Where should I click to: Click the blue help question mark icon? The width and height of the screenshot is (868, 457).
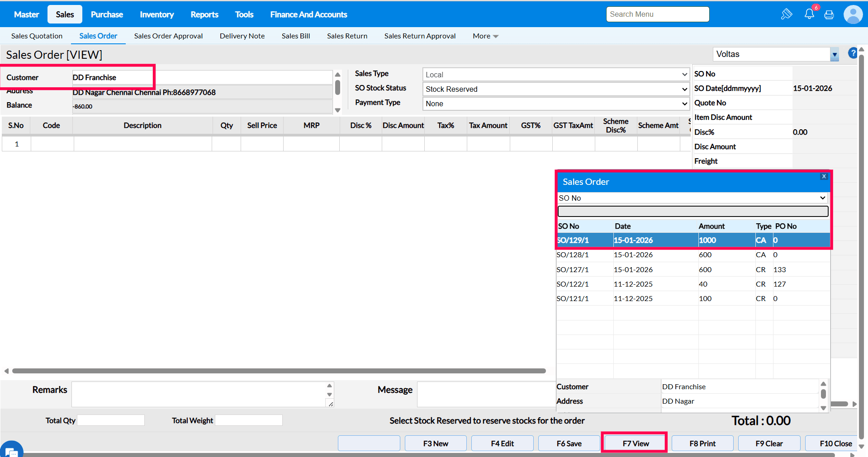[852, 53]
